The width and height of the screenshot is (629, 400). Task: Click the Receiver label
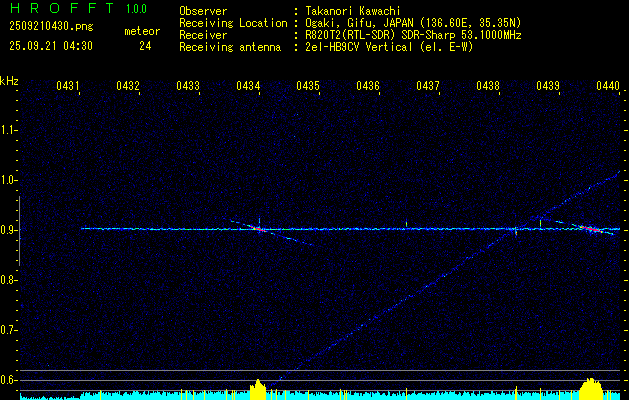(203, 35)
